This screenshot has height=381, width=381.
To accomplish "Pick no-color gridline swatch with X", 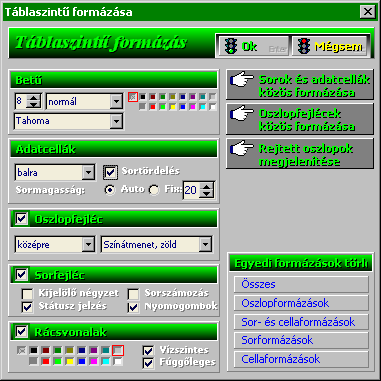I will [x=21, y=350].
